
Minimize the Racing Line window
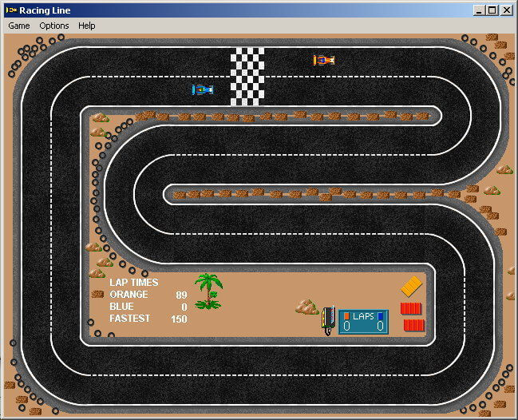(479, 10)
